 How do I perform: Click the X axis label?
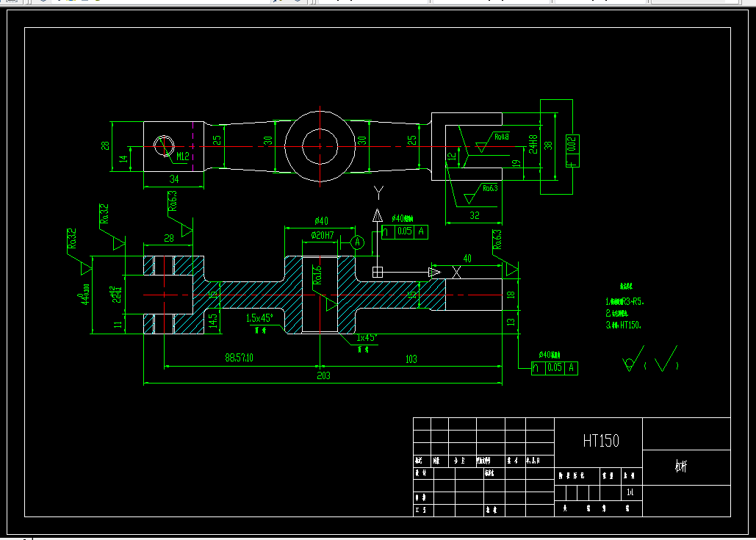pos(456,273)
